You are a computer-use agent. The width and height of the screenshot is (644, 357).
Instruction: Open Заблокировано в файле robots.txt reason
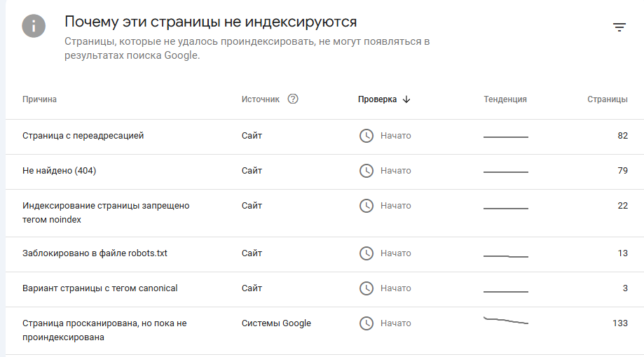pos(95,253)
